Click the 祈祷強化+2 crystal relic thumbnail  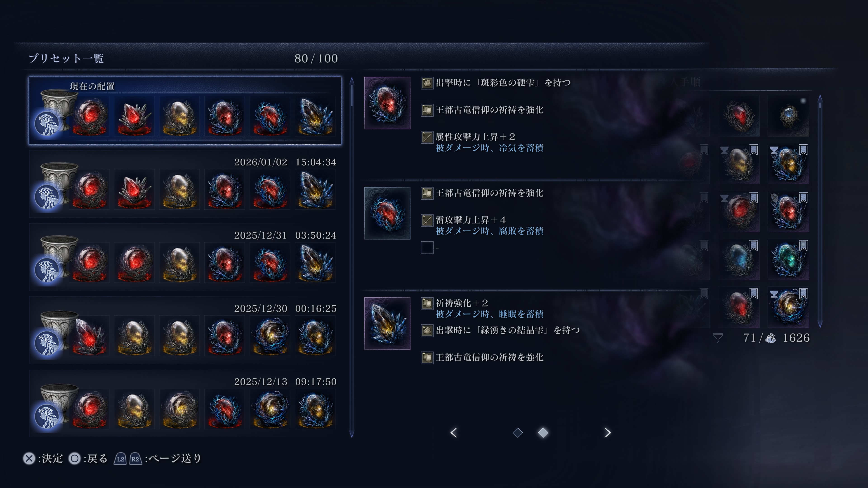pos(387,323)
